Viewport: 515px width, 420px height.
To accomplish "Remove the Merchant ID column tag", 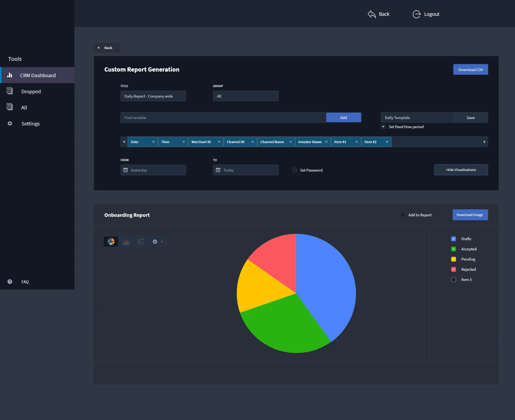I will point(219,142).
